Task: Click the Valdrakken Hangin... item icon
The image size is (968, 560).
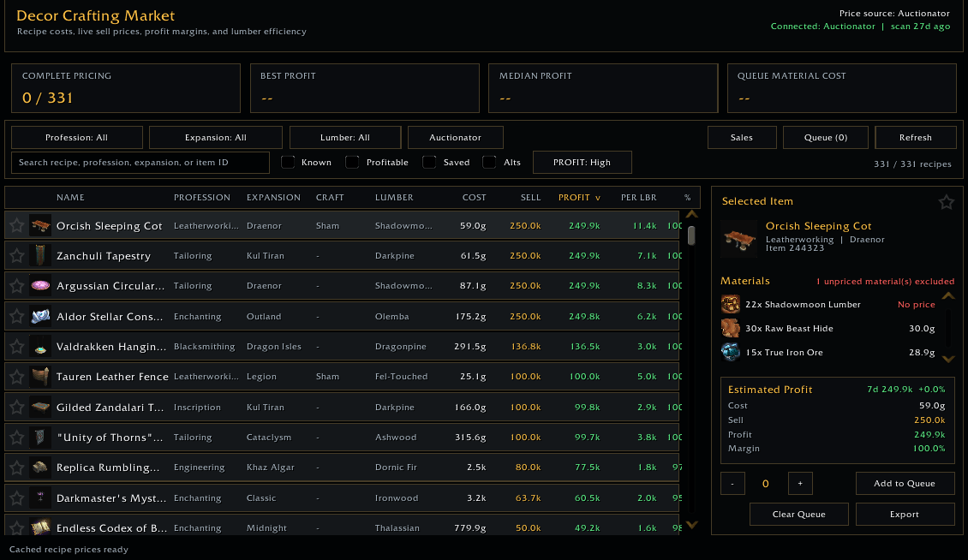Action: (x=40, y=347)
